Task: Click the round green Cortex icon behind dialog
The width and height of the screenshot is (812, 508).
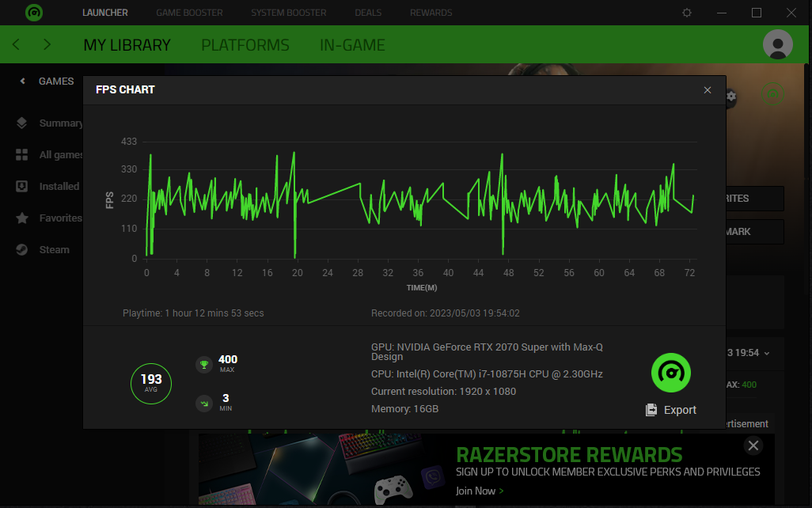Action: coord(772,95)
